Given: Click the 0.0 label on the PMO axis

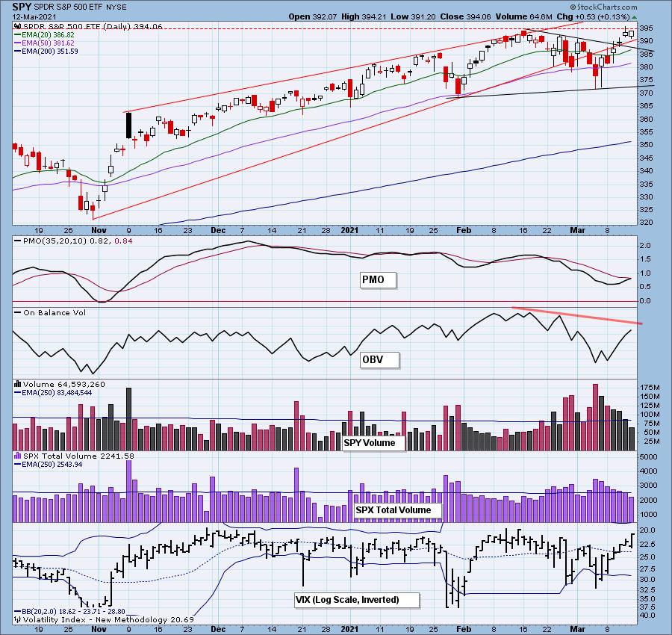Looking at the screenshot, I should [645, 301].
